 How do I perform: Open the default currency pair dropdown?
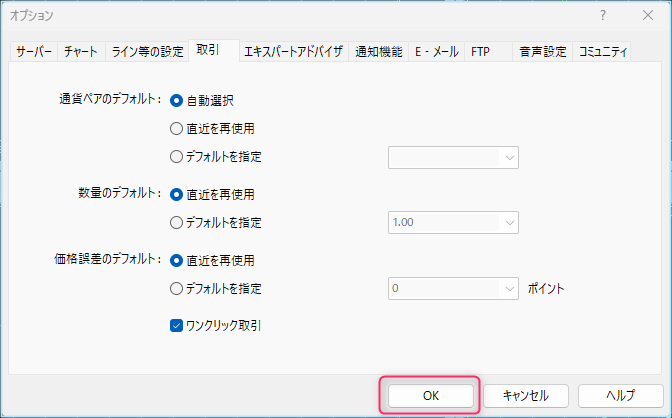tap(453, 156)
